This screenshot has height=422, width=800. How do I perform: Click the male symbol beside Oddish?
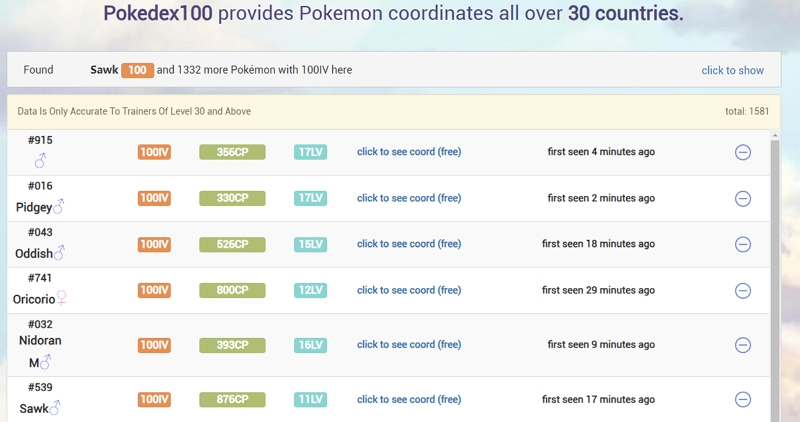pos(59,252)
